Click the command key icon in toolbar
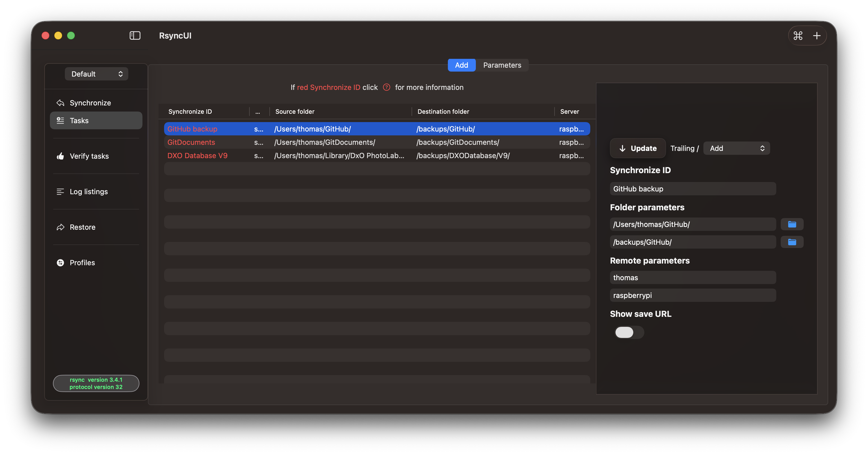Screen dimensions: 868x455 [798, 36]
